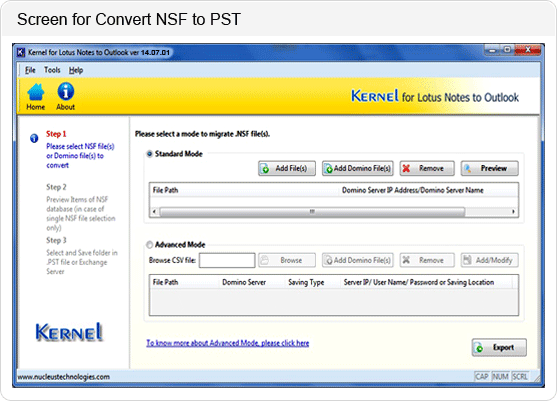
Task: Open the About info icon
Action: click(65, 97)
